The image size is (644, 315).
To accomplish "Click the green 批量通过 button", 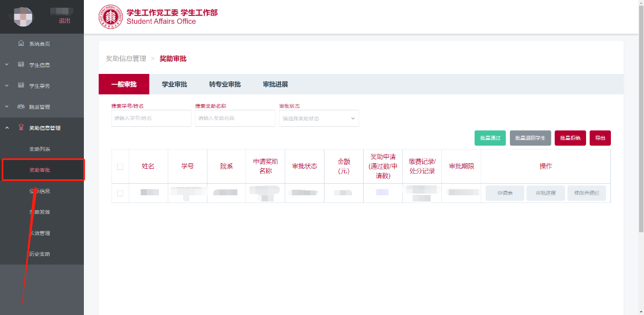I will click(490, 138).
